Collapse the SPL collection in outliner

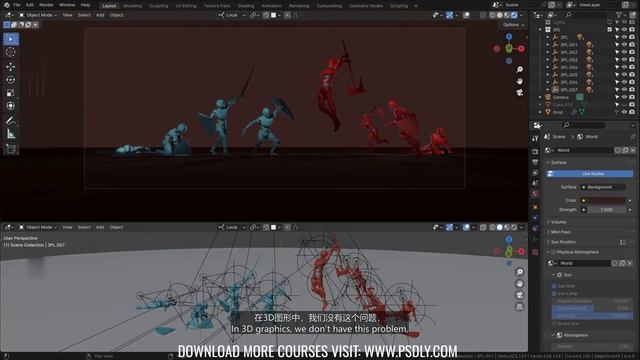[x=540, y=30]
